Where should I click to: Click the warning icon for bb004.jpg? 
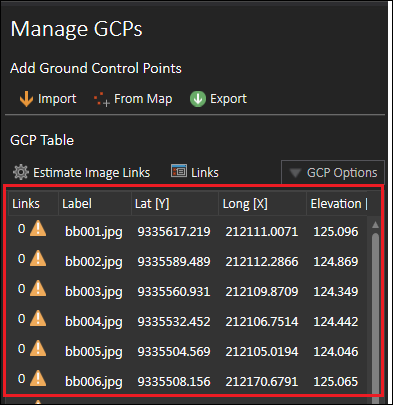point(38,318)
